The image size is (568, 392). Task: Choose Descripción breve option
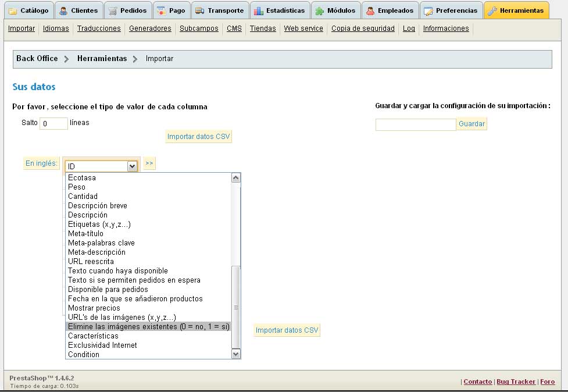click(148, 205)
